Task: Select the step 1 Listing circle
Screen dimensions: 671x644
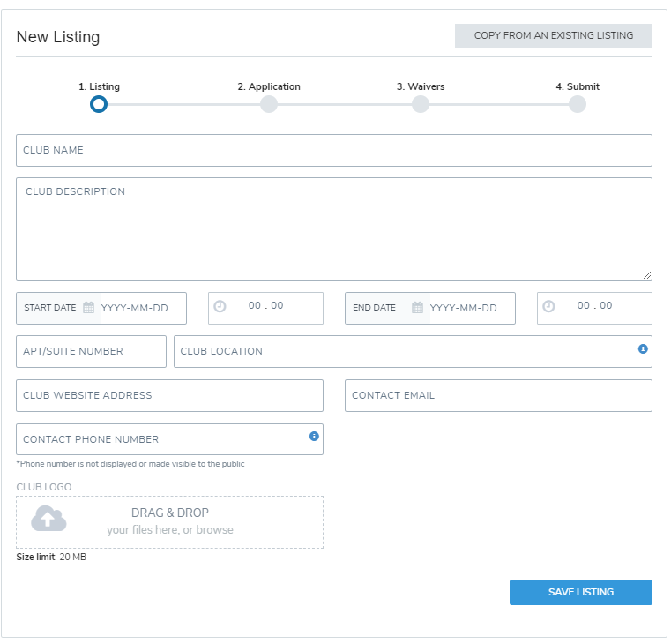Action: pyautogui.click(x=99, y=104)
